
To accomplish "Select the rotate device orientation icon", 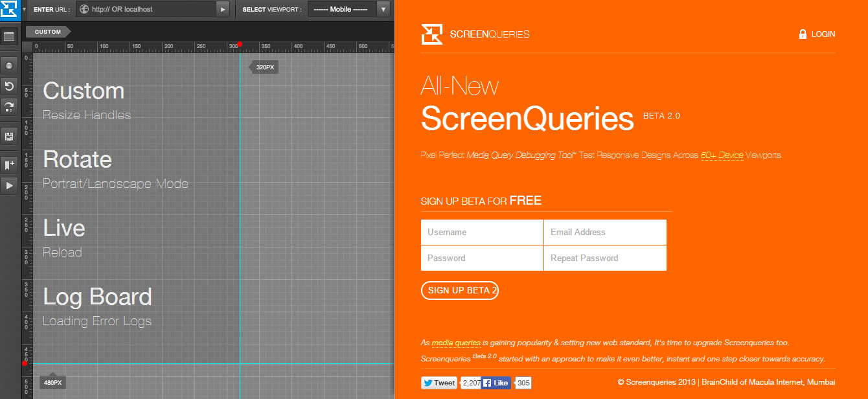I will click(9, 107).
